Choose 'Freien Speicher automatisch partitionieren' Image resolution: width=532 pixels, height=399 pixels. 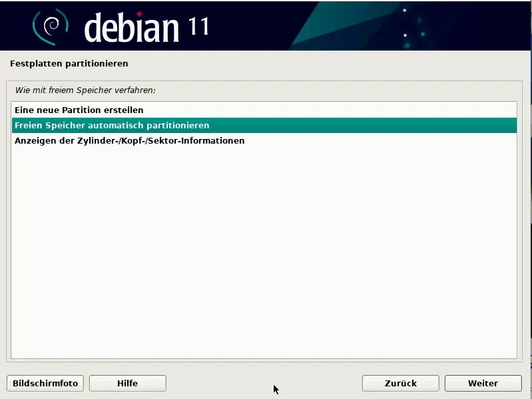click(x=264, y=126)
